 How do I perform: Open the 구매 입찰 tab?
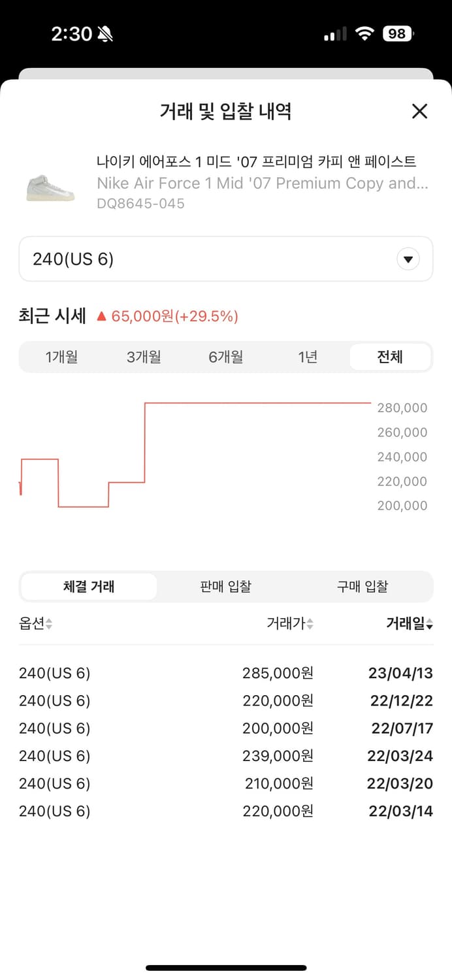tap(363, 586)
